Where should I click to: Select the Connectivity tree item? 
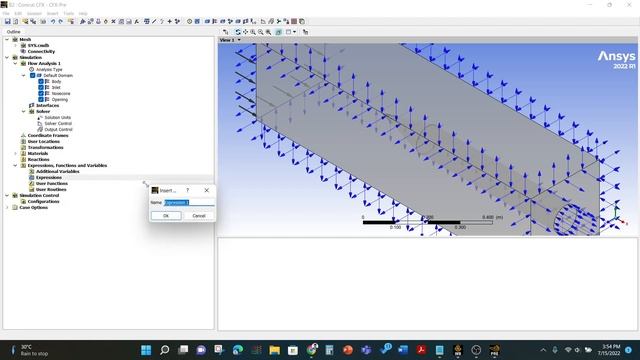coord(41,51)
